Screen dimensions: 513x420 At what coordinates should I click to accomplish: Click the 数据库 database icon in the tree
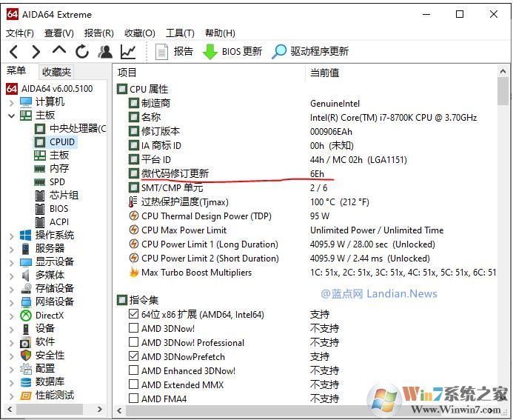[x=25, y=382]
